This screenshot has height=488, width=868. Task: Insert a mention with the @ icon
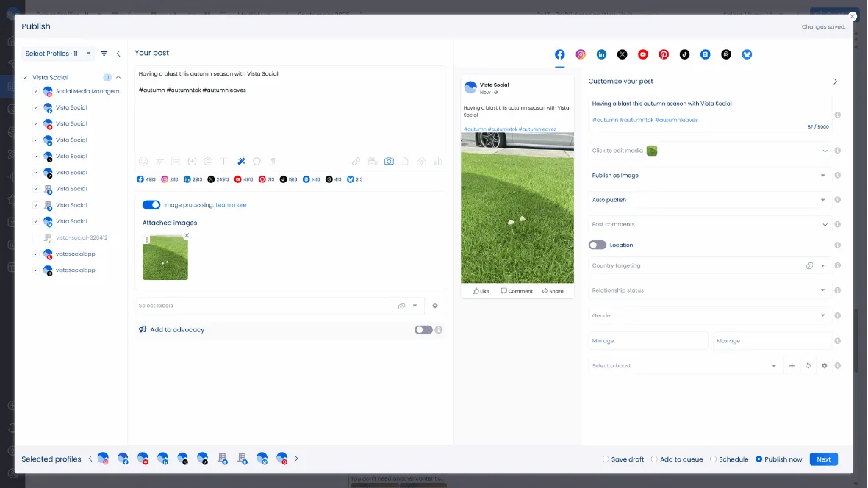coord(209,161)
